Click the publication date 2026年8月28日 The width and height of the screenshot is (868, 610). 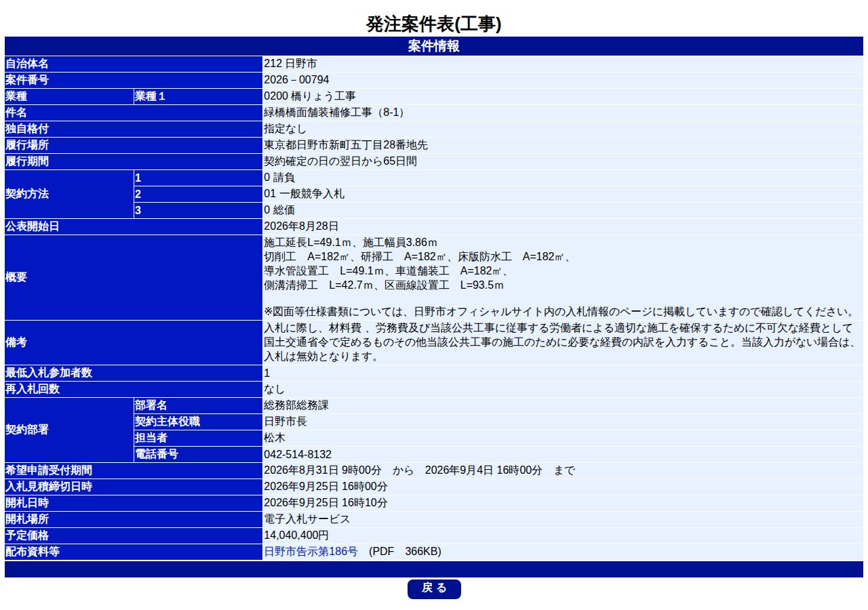pos(301,226)
